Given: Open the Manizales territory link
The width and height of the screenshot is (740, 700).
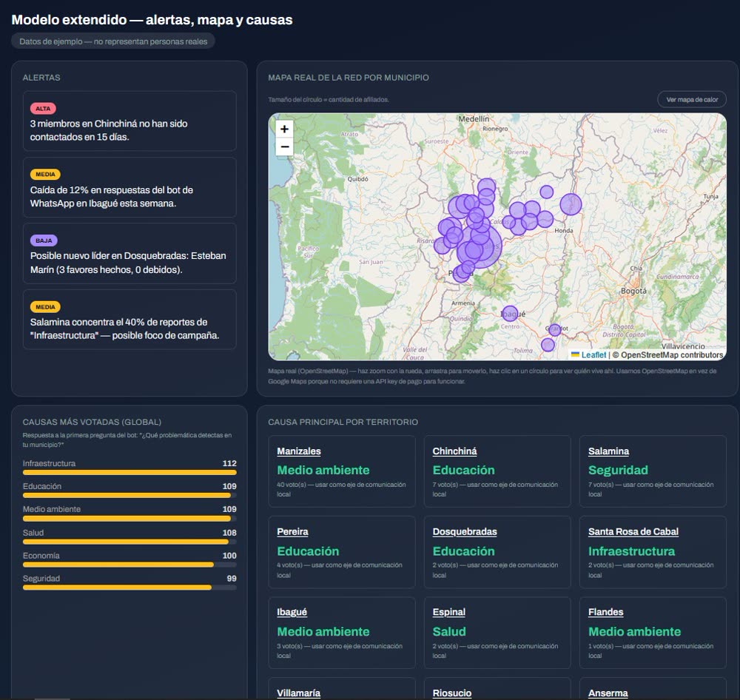Looking at the screenshot, I should [x=299, y=451].
